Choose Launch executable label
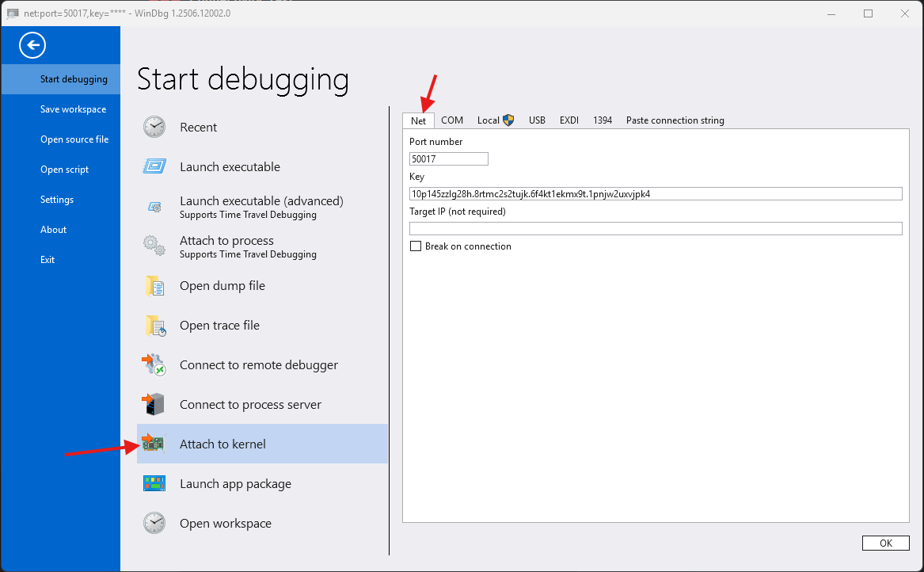Image resolution: width=924 pixels, height=572 pixels. click(230, 167)
